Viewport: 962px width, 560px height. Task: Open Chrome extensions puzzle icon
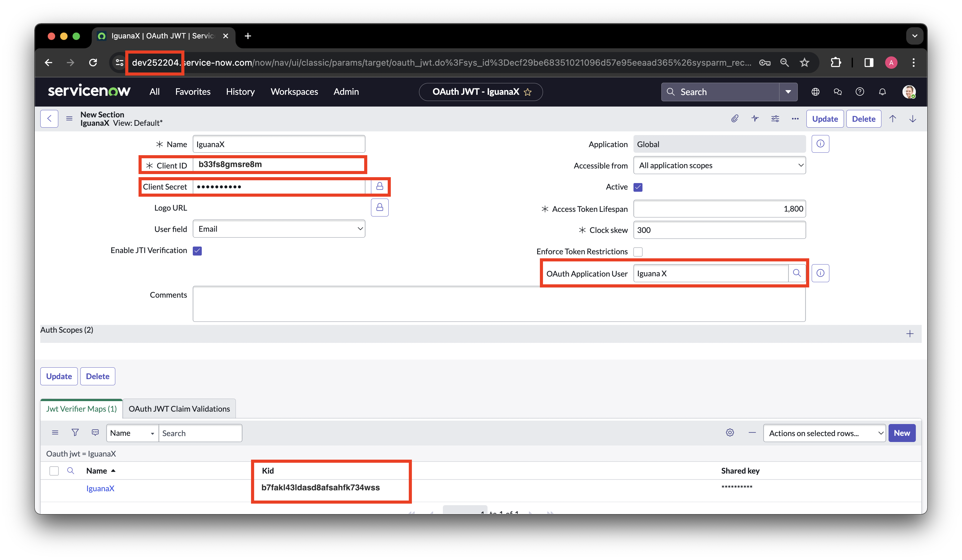pyautogui.click(x=836, y=63)
